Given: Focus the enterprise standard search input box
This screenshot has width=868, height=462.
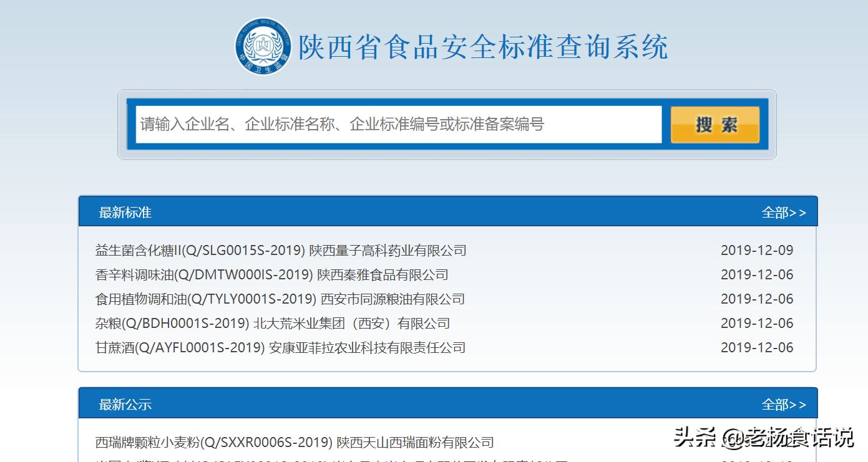Looking at the screenshot, I should [x=398, y=125].
